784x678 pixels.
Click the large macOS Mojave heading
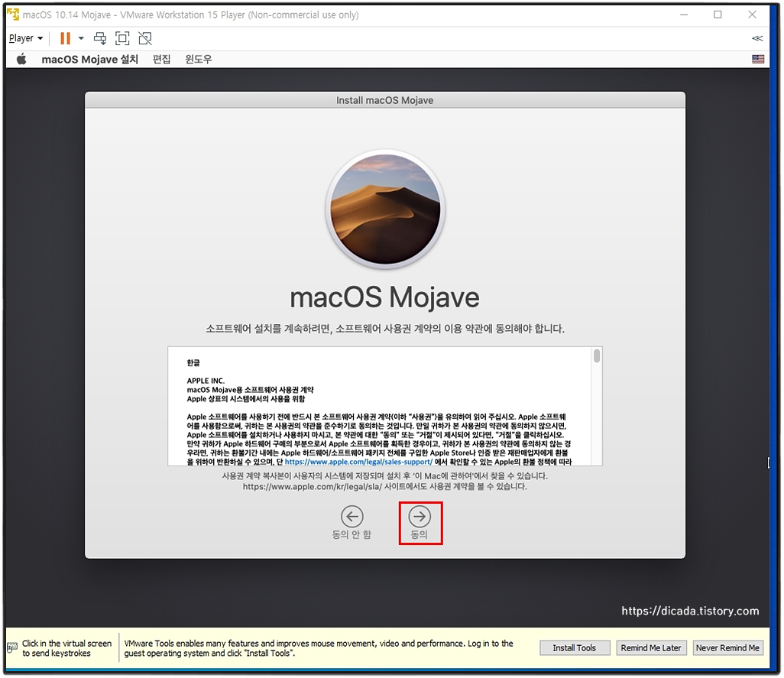[x=384, y=297]
